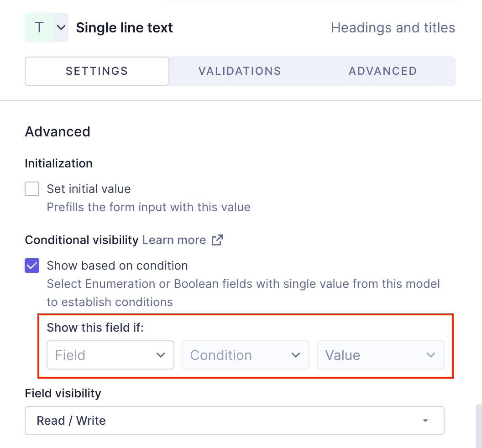Disable Show based on condition
This screenshot has height=448, width=482.
pos(32,265)
